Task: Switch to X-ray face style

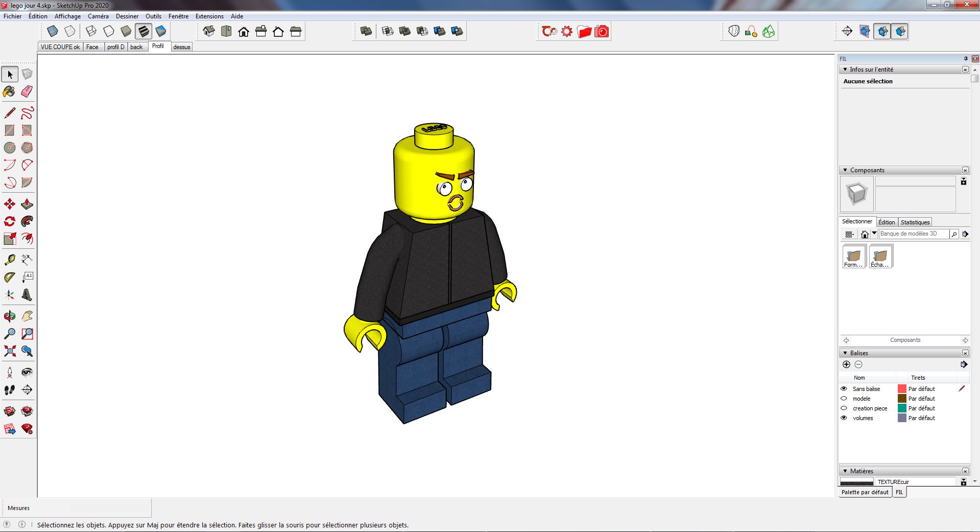Action: (x=53, y=31)
